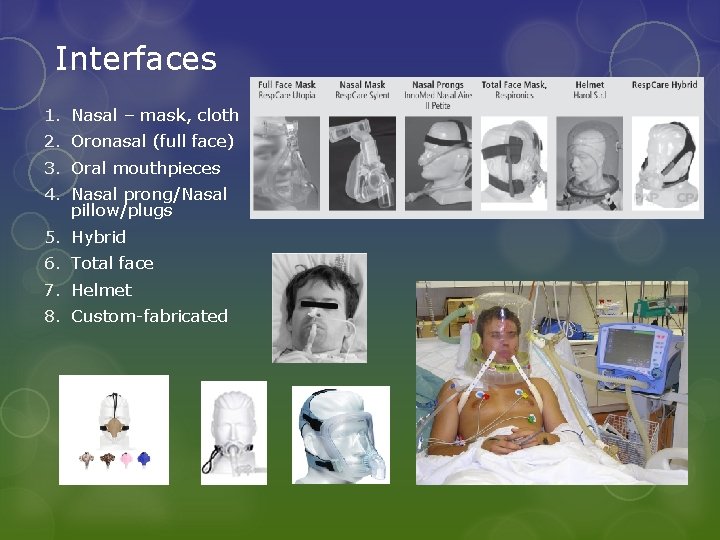720x540 pixels.
Task: Click the "Full Face Mask" caption
Action: [287, 84]
